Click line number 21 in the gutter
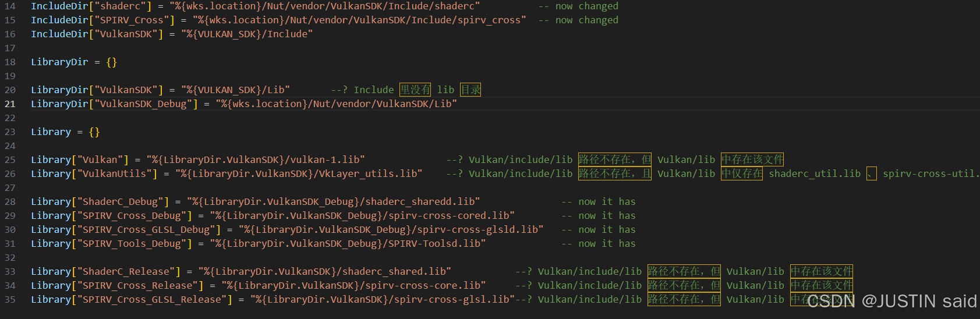 [10, 104]
